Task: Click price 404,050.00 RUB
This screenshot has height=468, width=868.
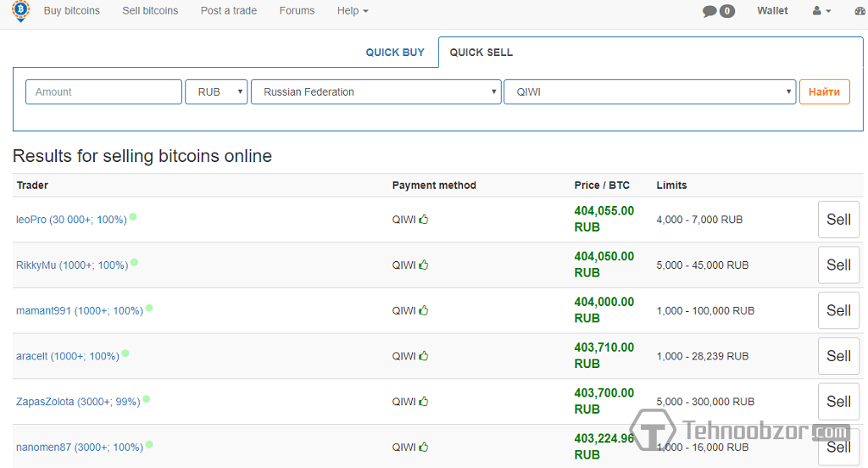Action: coord(604,265)
